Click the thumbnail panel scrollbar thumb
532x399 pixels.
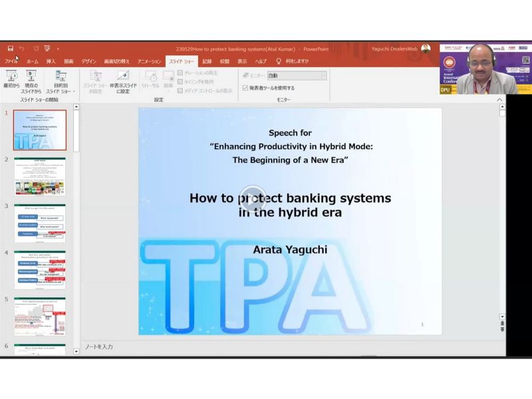76,130
